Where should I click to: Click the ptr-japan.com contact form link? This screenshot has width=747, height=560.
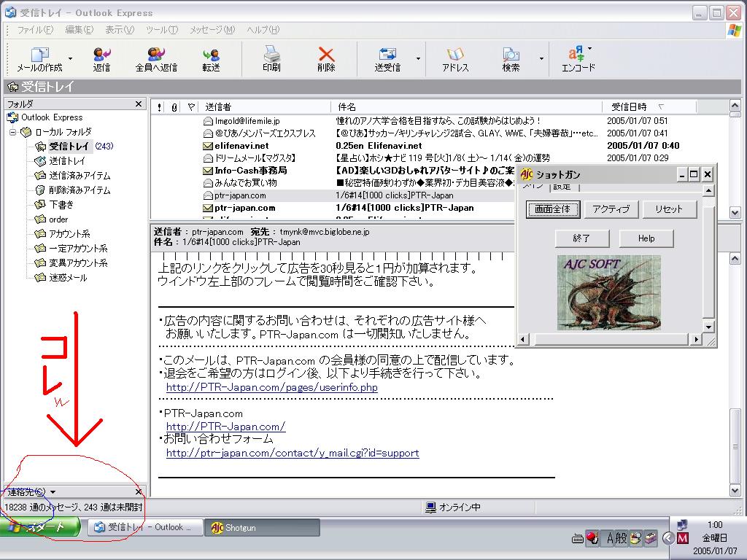(293, 453)
